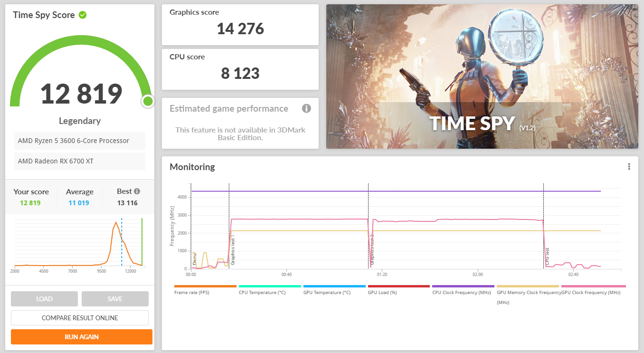Click the AMD Radeon RX 6700 XT row
This screenshot has width=644, height=353.
coord(80,161)
